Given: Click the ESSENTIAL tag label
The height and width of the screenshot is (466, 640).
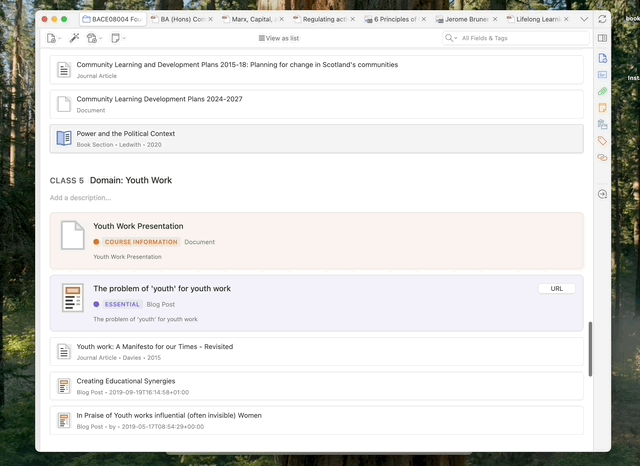Looking at the screenshot, I should [x=122, y=304].
